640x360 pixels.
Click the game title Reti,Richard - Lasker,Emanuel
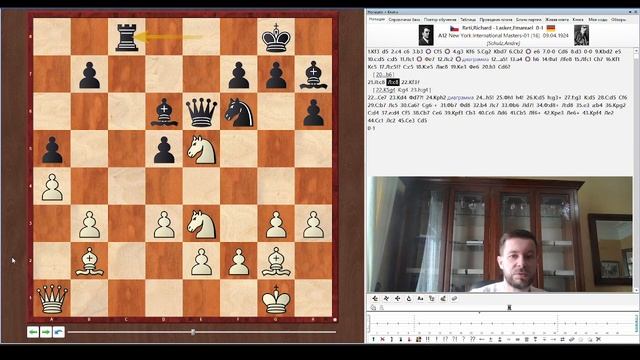[497, 28]
